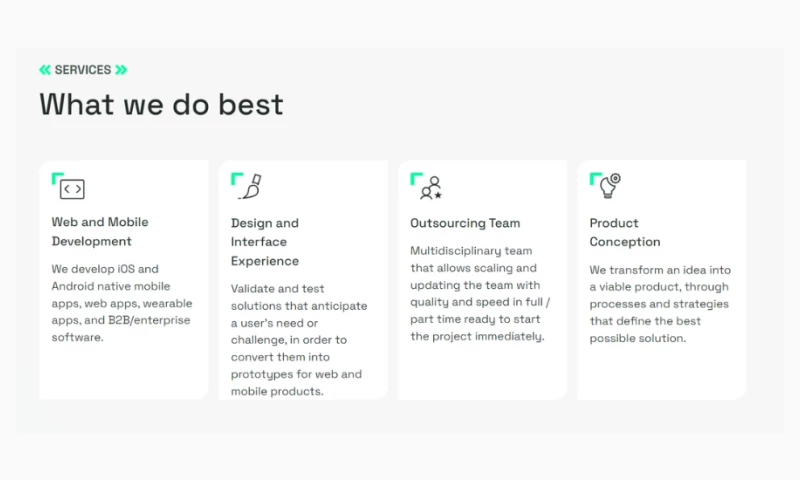Open the Outsourcing Team title
The width and height of the screenshot is (800, 480).
pyautogui.click(x=465, y=223)
